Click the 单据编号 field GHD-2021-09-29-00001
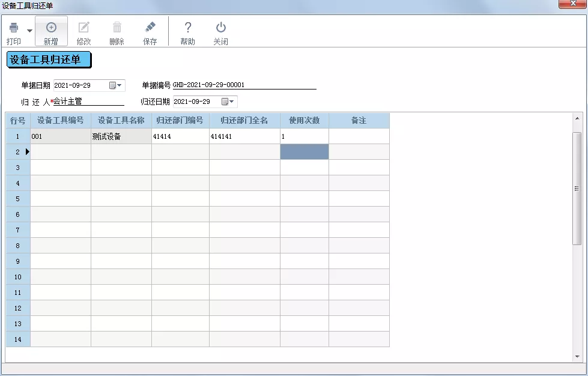The width and height of the screenshot is (588, 376). [244, 85]
